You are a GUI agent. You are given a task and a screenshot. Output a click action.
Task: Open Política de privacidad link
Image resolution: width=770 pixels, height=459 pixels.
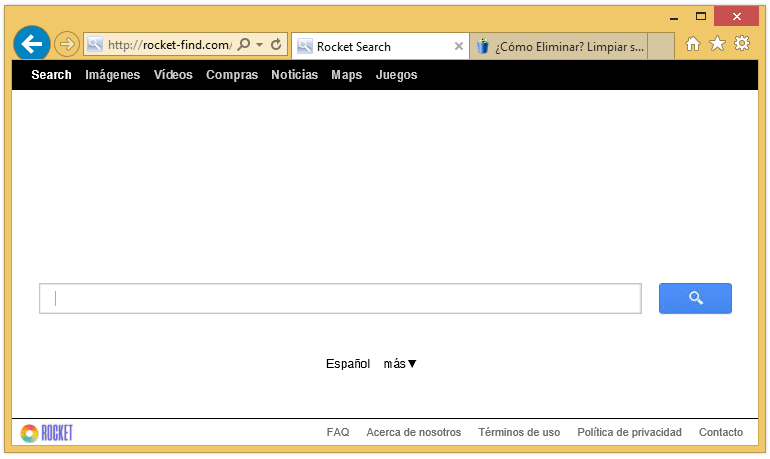click(629, 432)
